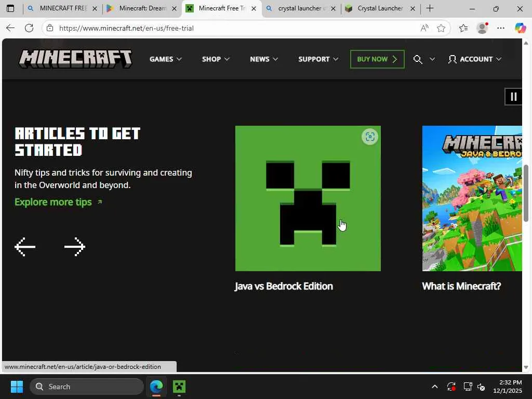Open the network status tray icon
This screenshot has height=399, width=532.
click(x=468, y=387)
